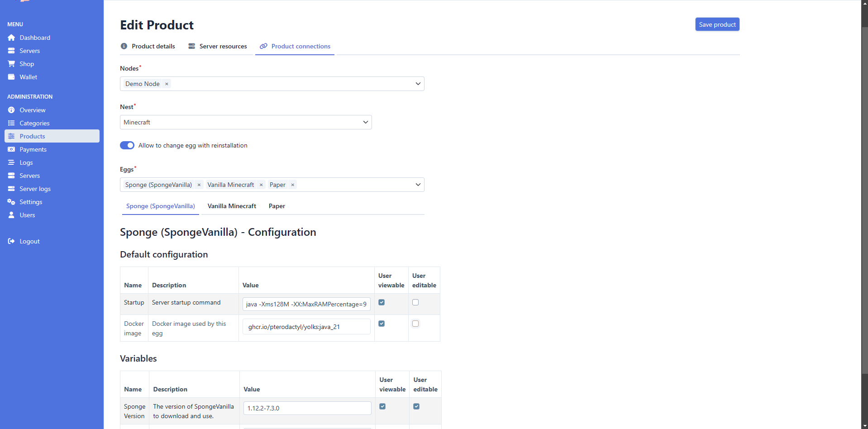The image size is (868, 429).
Task: Click the Shop cart icon
Action: tap(11, 64)
